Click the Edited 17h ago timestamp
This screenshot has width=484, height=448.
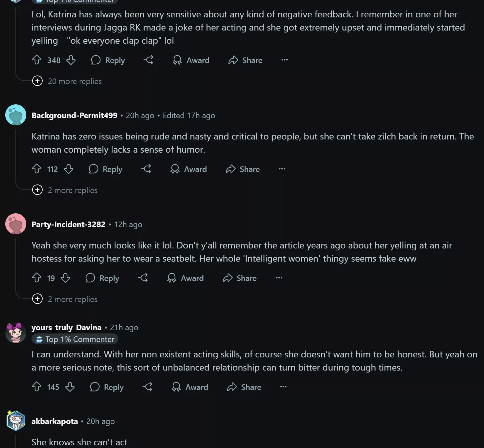(189, 115)
